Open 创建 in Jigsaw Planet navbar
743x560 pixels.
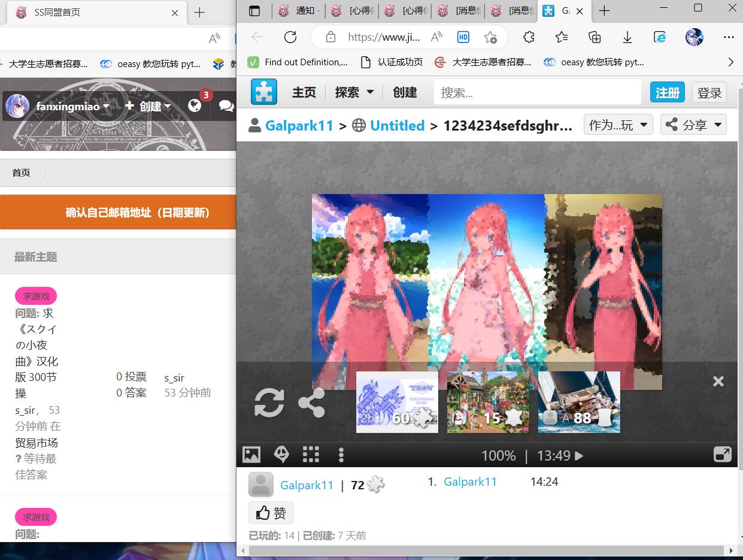click(405, 92)
